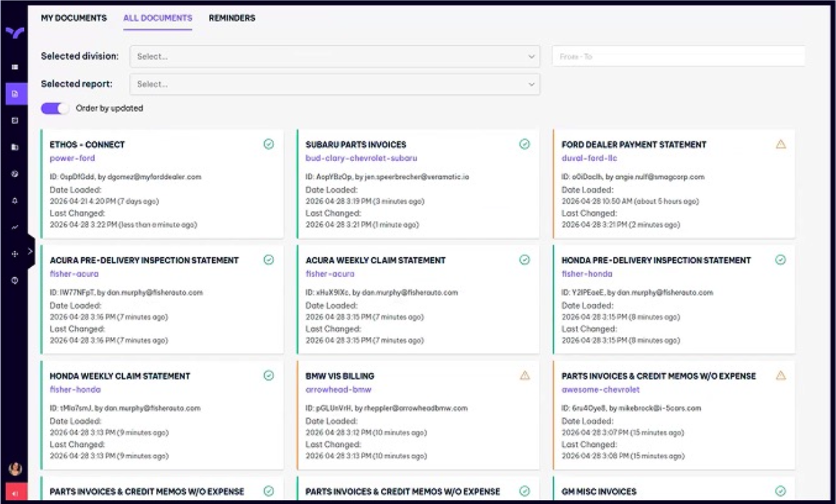This screenshot has width=836, height=504.
Task: Open the GM MISC INVOICES card title
Action: pyautogui.click(x=599, y=492)
